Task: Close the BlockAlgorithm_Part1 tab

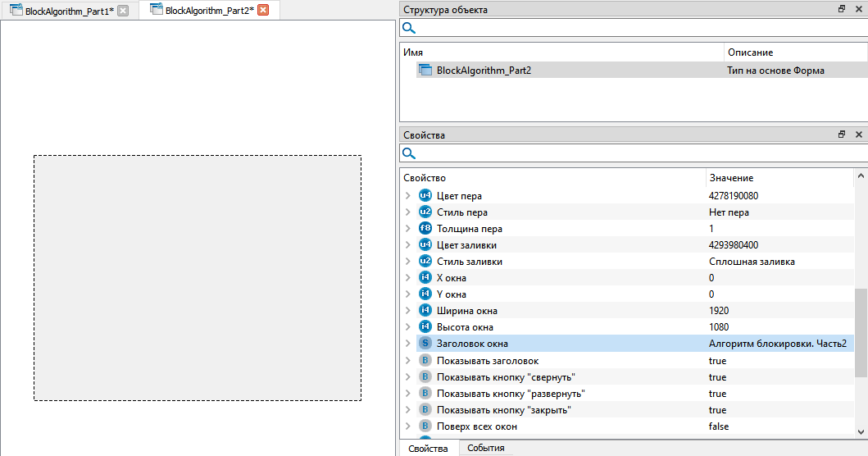Action: click(123, 11)
